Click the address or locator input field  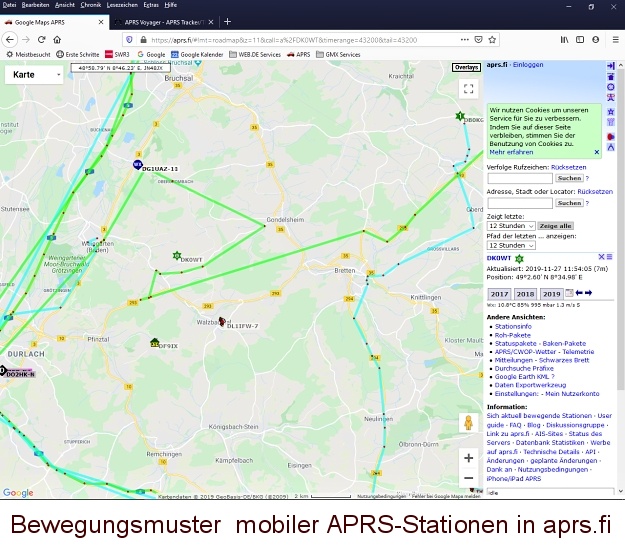(x=520, y=203)
